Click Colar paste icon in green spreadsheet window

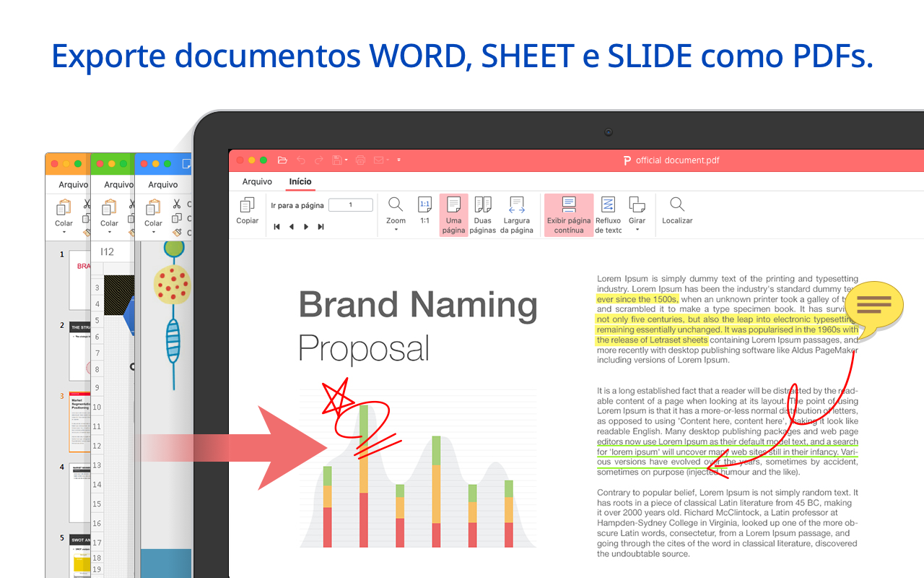click(109, 208)
